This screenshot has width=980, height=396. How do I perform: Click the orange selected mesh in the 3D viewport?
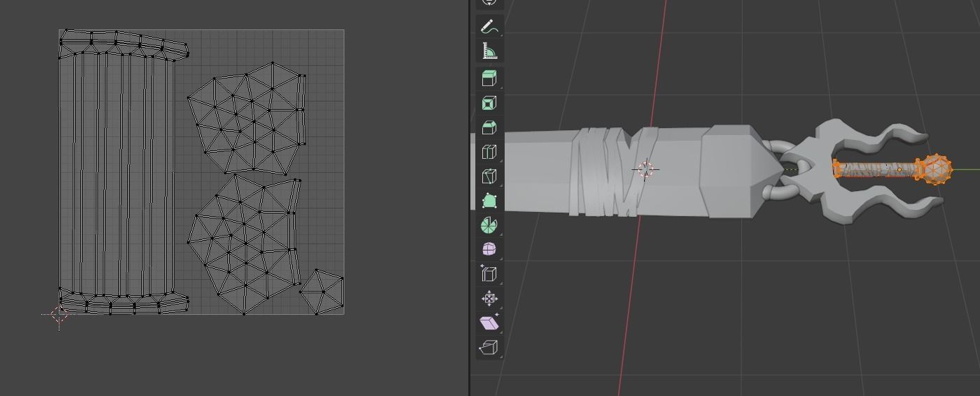(892, 169)
